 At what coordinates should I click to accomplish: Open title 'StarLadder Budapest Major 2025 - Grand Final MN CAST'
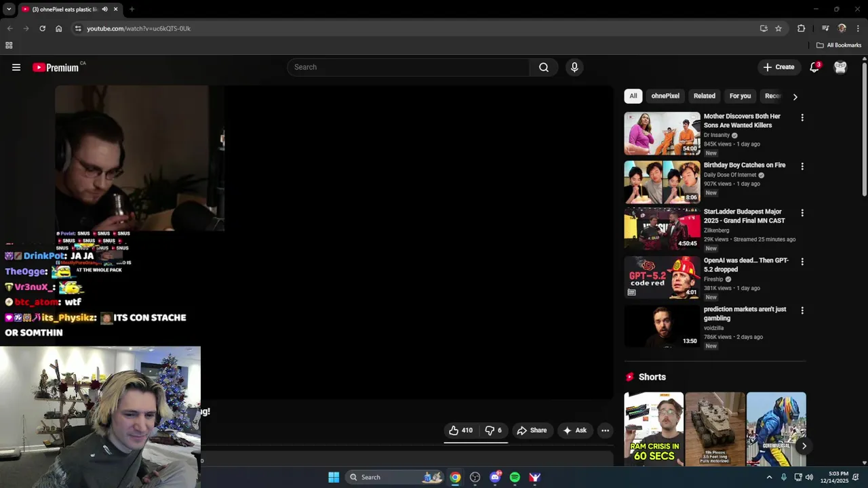(744, 216)
